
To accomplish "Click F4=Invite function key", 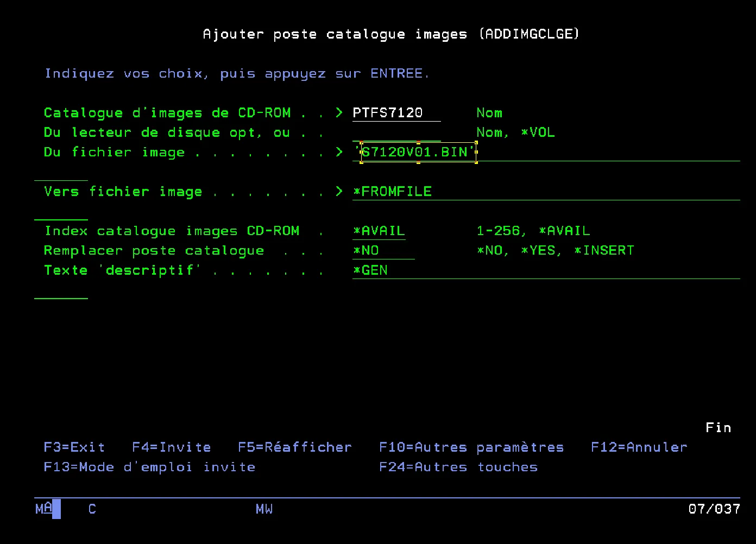I will [x=172, y=447].
